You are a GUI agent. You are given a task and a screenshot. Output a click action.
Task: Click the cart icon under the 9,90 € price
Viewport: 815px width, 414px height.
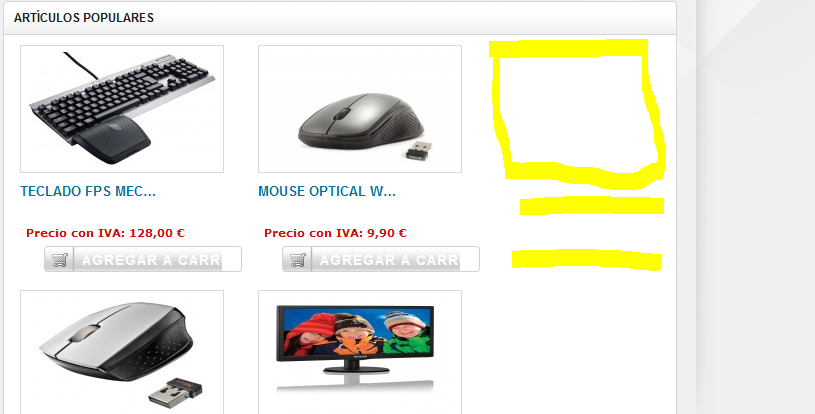pyautogui.click(x=297, y=259)
